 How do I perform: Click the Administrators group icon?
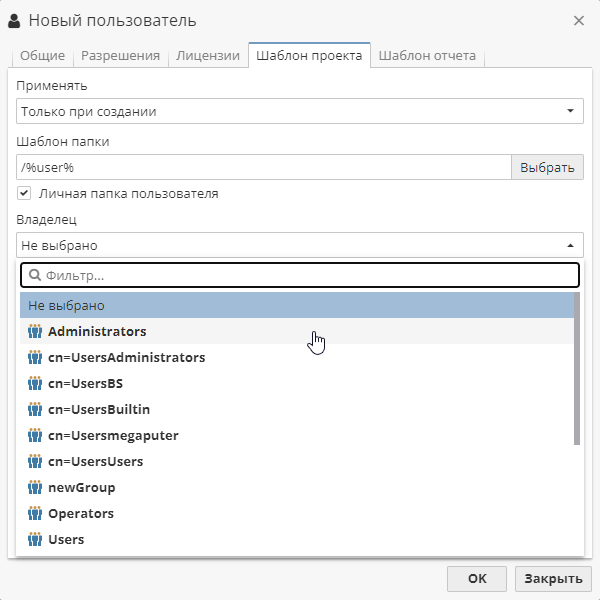35,331
